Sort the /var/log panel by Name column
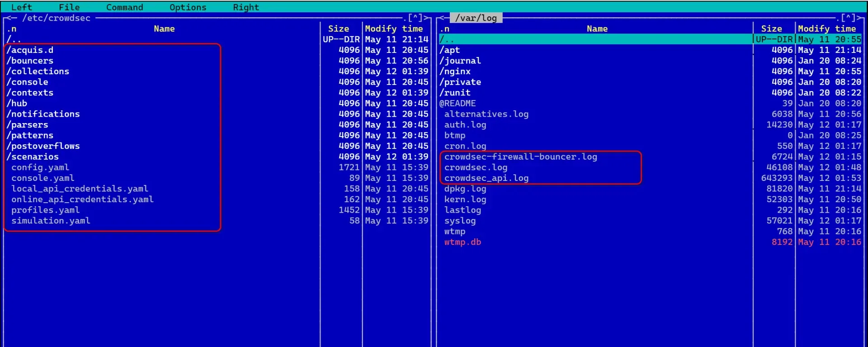868x347 pixels. pos(597,29)
